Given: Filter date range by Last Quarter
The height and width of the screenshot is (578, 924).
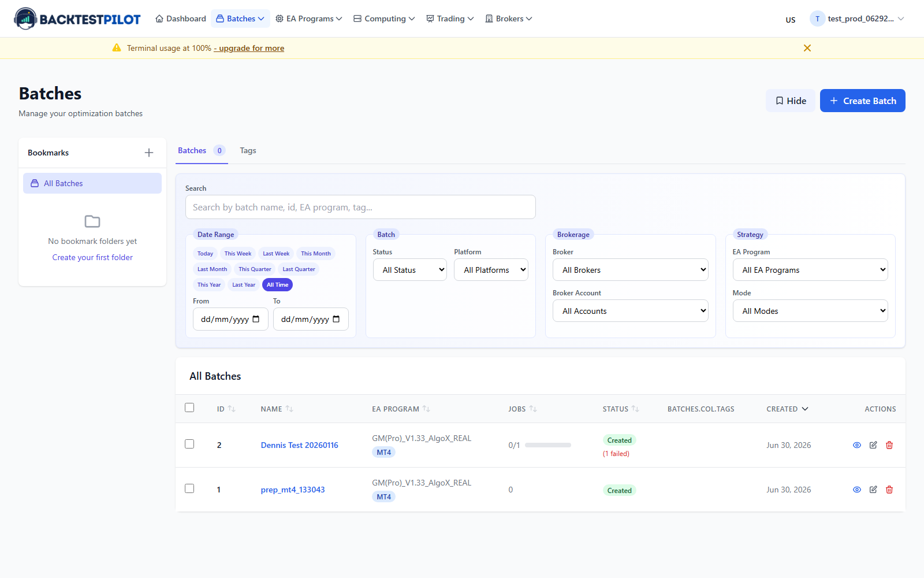Looking at the screenshot, I should coord(299,269).
